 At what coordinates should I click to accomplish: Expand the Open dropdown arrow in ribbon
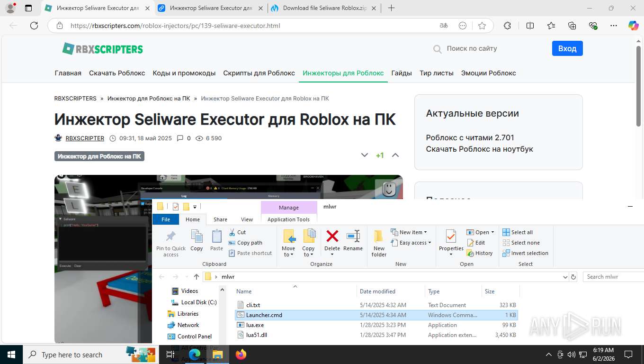(x=492, y=232)
